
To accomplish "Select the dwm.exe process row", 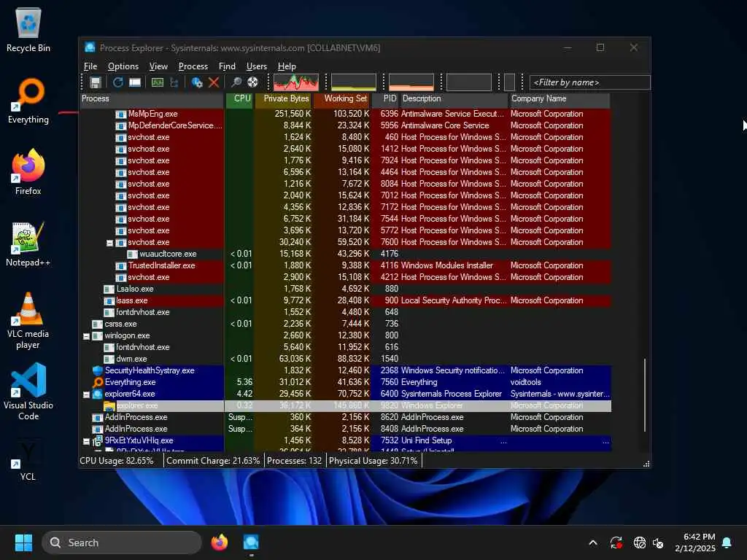I will point(345,359).
